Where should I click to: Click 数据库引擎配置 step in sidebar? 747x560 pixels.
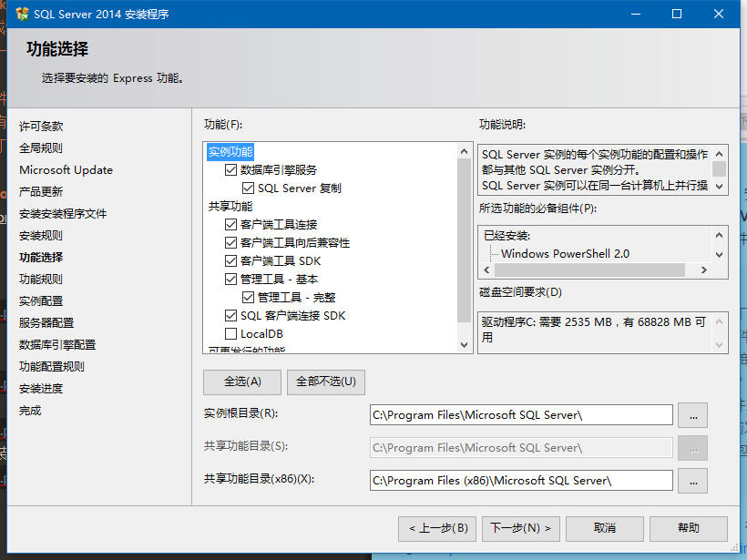click(57, 345)
